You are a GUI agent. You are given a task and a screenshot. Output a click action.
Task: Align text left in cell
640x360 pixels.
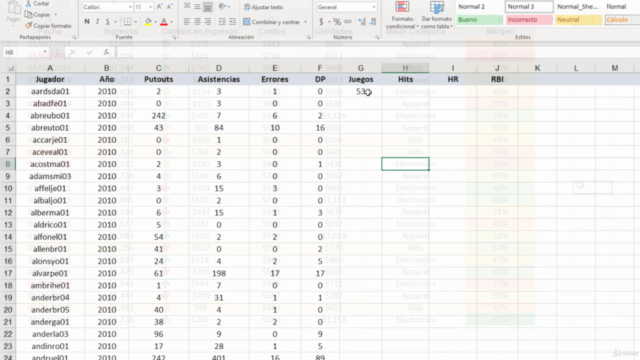pos(187,22)
